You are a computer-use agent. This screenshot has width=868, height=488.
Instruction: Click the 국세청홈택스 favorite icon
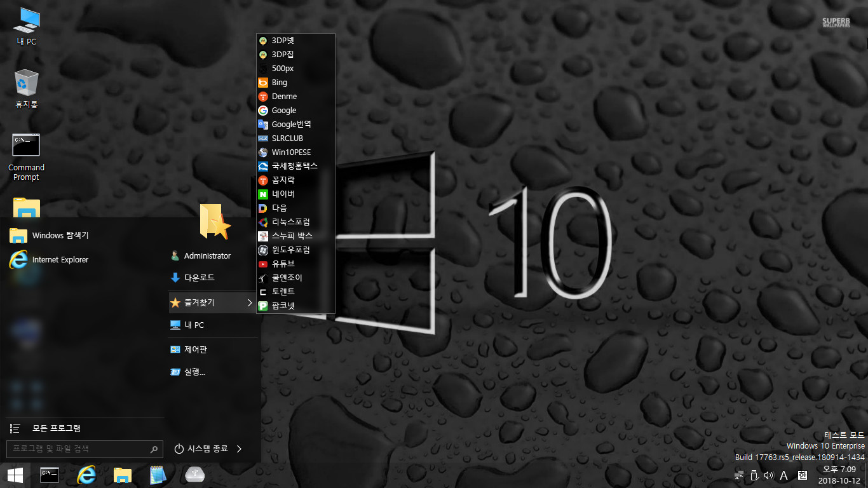(263, 166)
